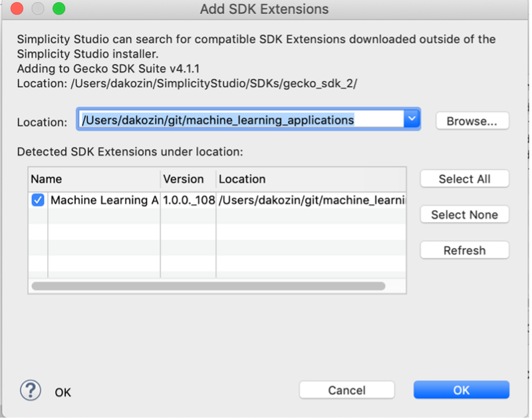The image size is (532, 420).
Task: Uncheck the Machine Learning extension checkbox
Action: click(x=38, y=200)
